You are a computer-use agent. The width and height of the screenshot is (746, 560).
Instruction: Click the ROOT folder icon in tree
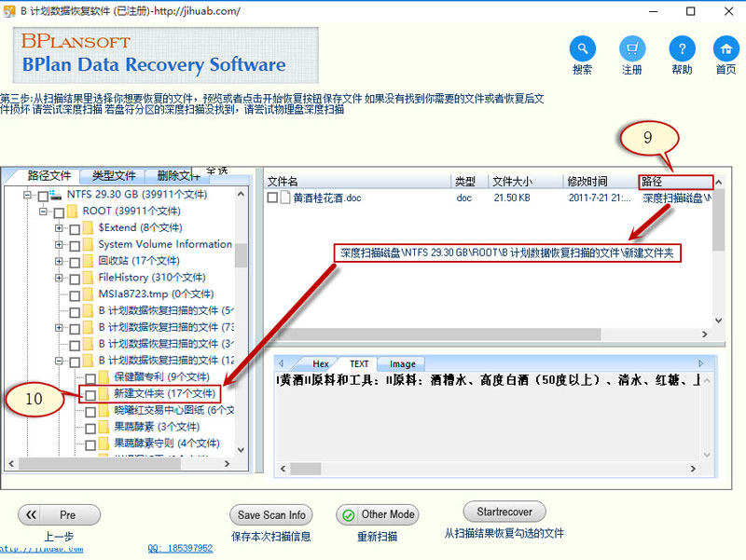[73, 212]
